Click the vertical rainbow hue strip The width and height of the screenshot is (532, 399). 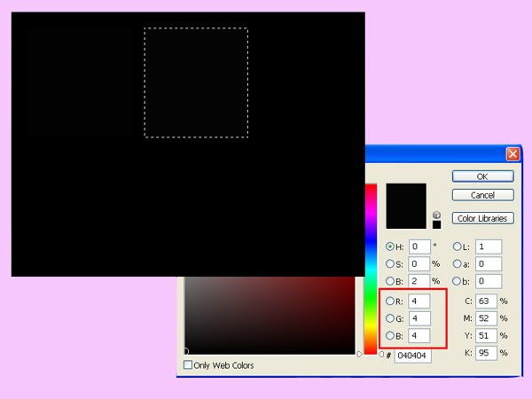click(371, 266)
